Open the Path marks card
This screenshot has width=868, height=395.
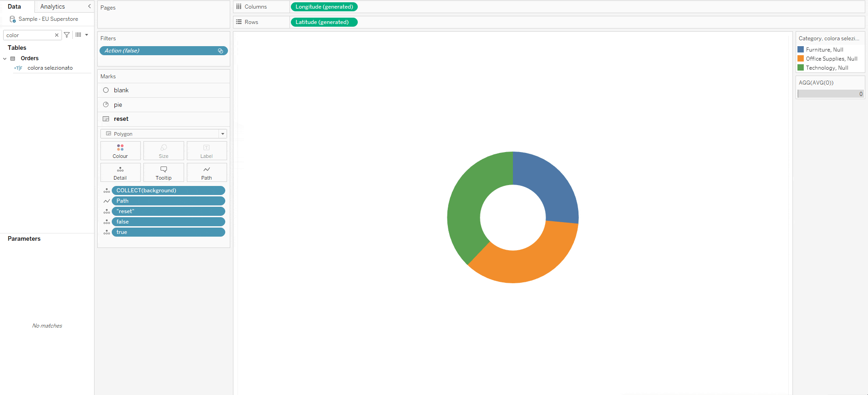[207, 172]
